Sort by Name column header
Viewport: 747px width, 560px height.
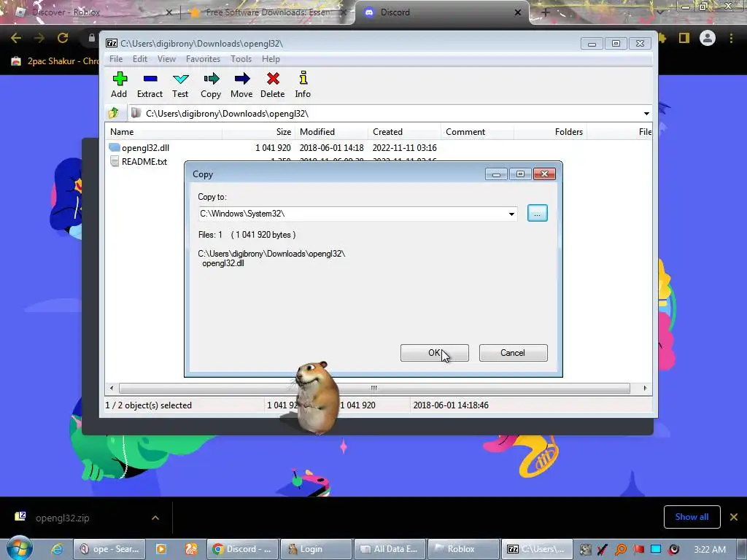(x=164, y=132)
